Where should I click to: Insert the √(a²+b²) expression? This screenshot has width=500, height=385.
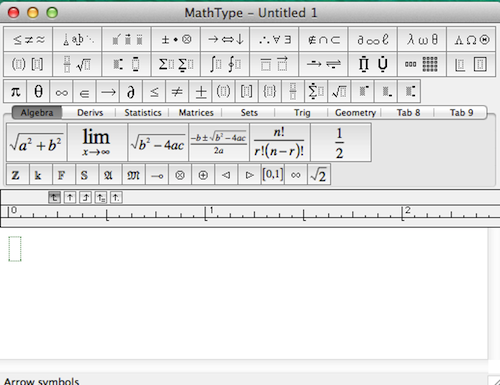37,143
